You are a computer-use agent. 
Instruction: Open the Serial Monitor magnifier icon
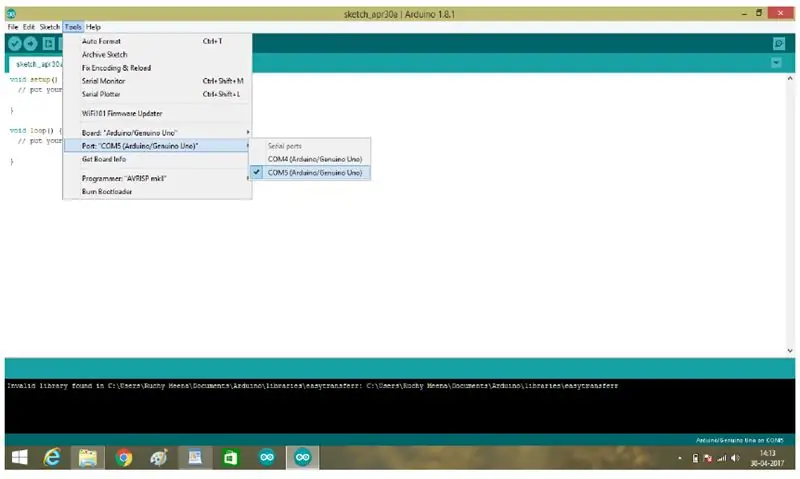[x=779, y=44]
